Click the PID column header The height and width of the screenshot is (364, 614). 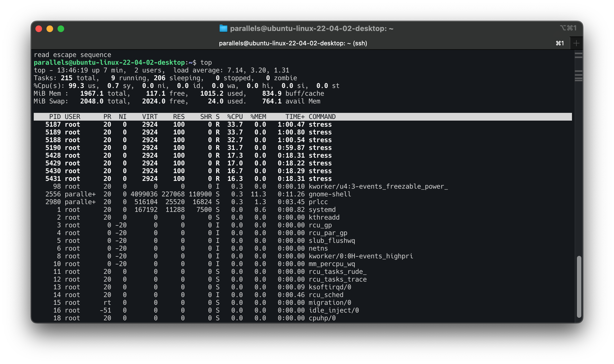coord(55,117)
